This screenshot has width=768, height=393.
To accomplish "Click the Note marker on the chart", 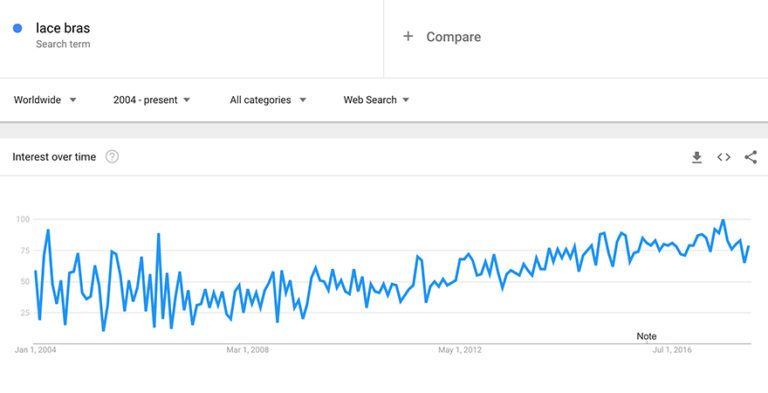I will [646, 336].
